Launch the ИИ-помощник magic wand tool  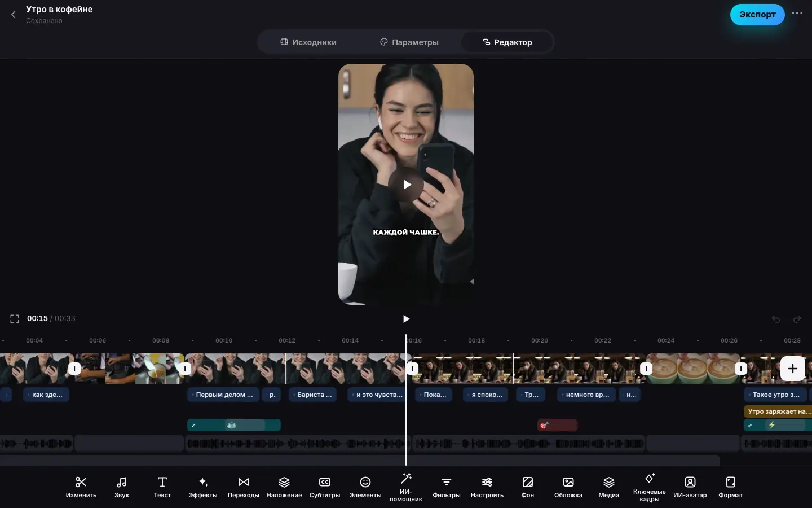click(x=406, y=487)
